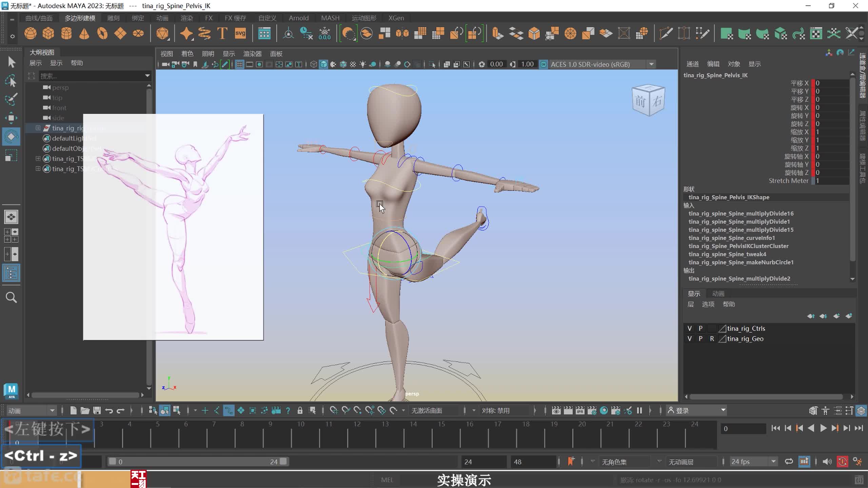Viewport: 868px width, 488px height.
Task: Create a polygon torus from the shelf
Action: [x=102, y=34]
